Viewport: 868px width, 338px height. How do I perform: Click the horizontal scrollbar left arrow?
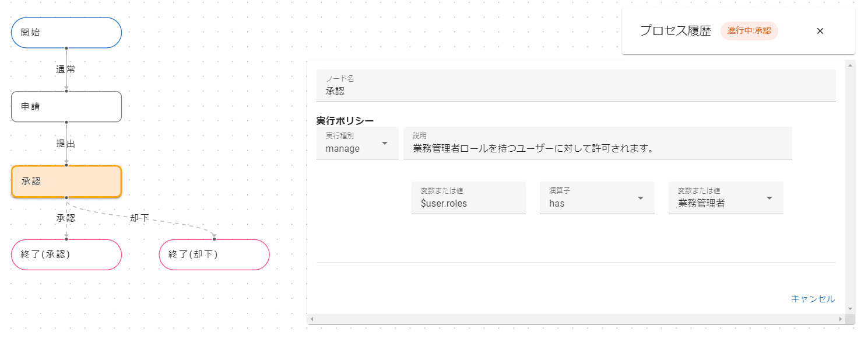coord(312,319)
